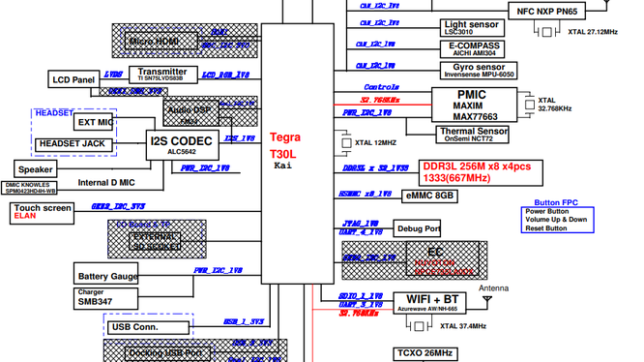Select the PWR_I2C_1V8 label below PMIC Controls
This screenshot has width=644, height=362.
tap(367, 112)
